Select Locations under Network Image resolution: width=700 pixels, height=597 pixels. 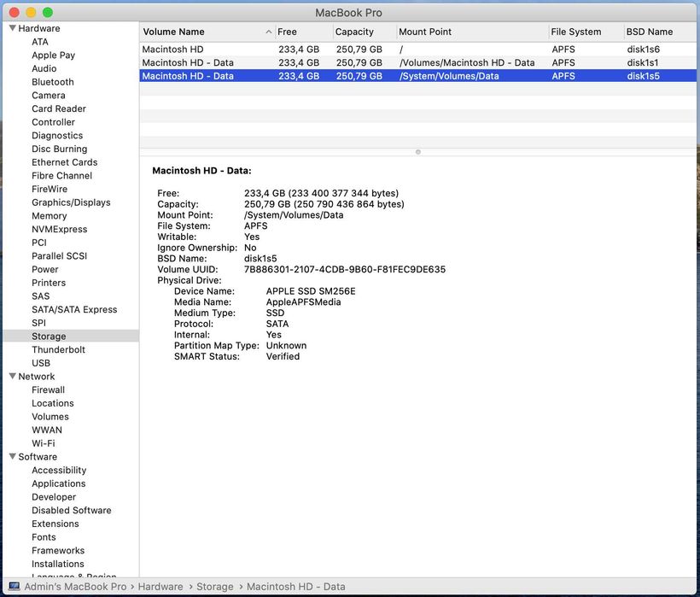(x=53, y=403)
